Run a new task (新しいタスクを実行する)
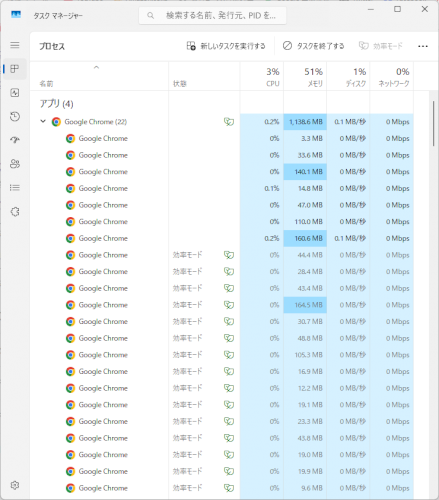This screenshot has width=439, height=500. 226,46
